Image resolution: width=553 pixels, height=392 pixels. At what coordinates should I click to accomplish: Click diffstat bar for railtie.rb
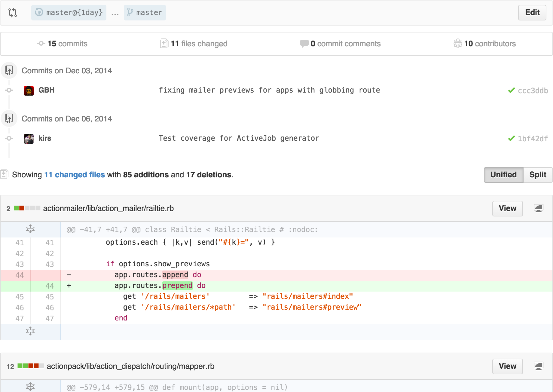pos(27,208)
